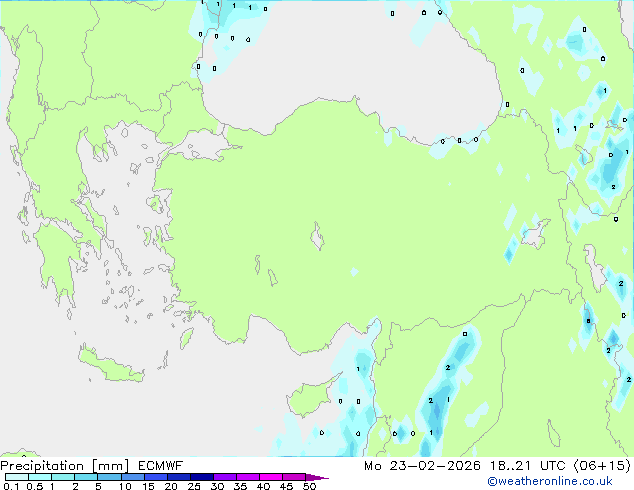Viewport: 634px width, 490px height.
Task: Click the legend value "30"
Action: (217, 486)
